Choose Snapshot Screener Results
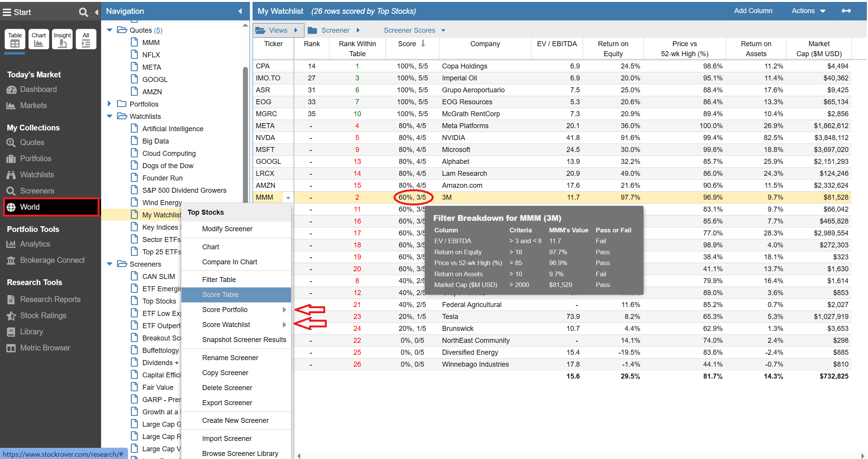The height and width of the screenshot is (459, 868). click(244, 340)
